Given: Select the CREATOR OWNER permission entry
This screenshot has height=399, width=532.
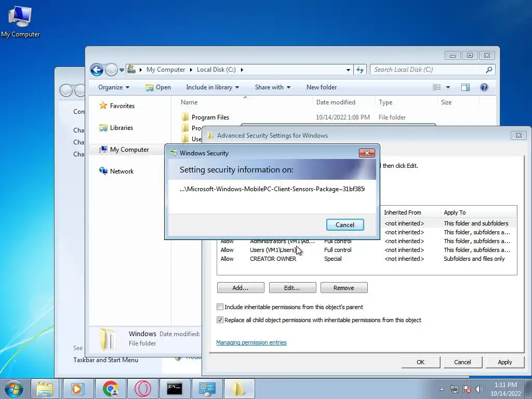Looking at the screenshot, I should [366, 259].
